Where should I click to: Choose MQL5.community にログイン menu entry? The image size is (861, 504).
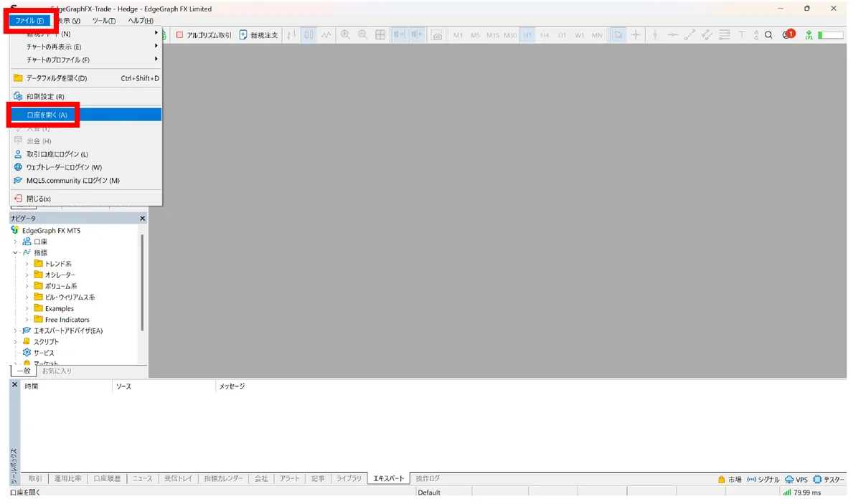click(85, 181)
